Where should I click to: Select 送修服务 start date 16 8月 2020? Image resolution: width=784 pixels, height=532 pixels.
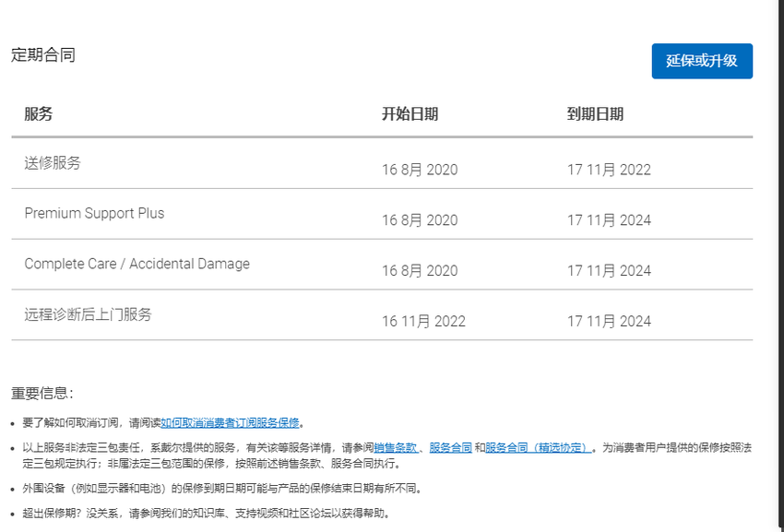pyautogui.click(x=420, y=170)
